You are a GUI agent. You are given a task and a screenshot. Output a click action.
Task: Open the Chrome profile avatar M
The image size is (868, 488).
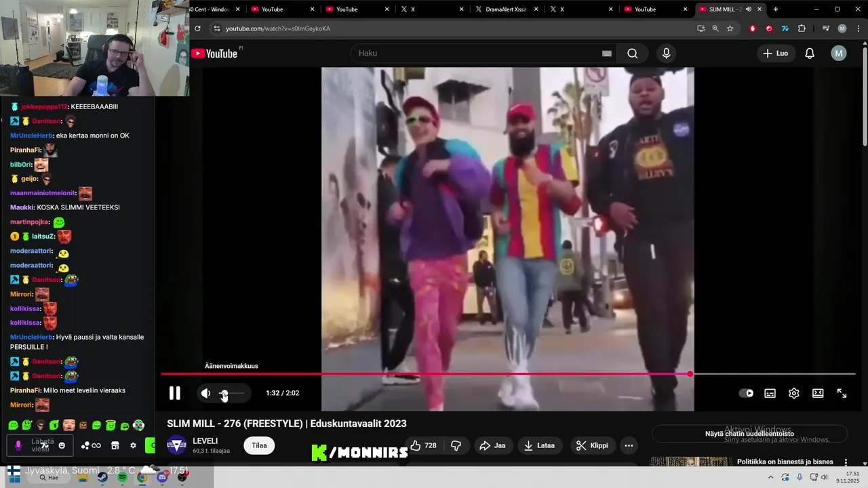pyautogui.click(x=842, y=28)
